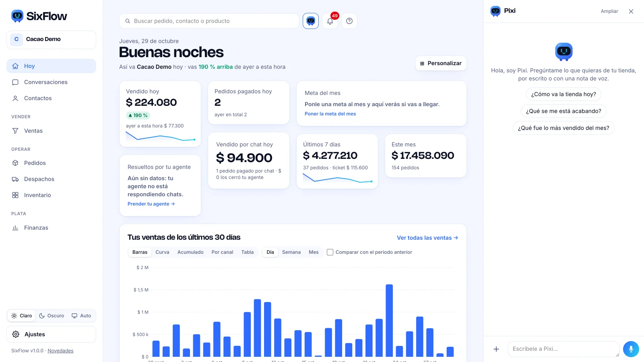Viewport: 644px width, 362px height.
Task: Click the plus attach icon in Pixi chat
Action: (x=496, y=349)
